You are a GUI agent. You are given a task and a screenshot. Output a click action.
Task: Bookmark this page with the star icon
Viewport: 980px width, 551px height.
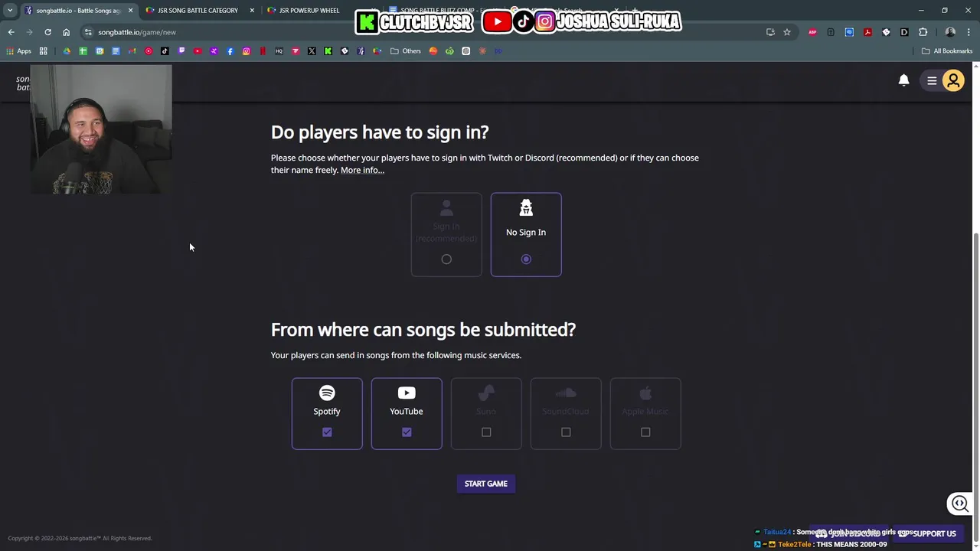pyautogui.click(x=786, y=32)
